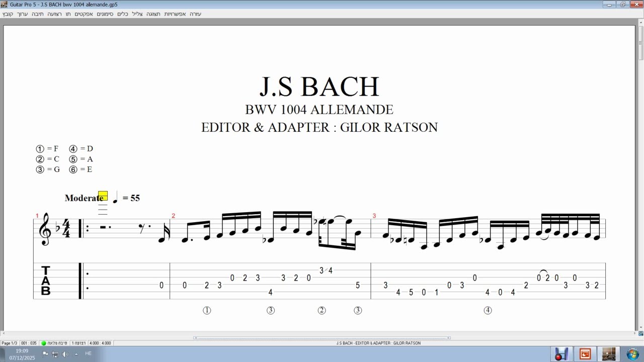Click the green full-bar status indicator
The image size is (644, 362).
point(44,343)
